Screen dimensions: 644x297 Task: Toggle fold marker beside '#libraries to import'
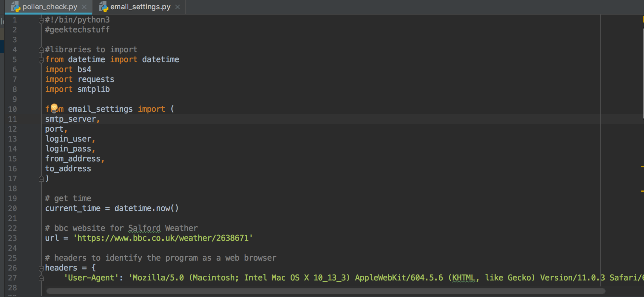(41, 50)
